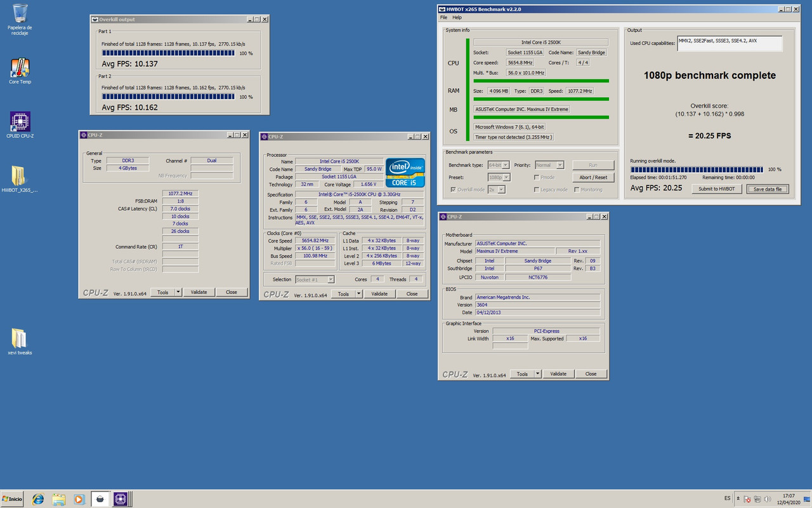Open the Priority Normal dropdown
Viewport: 812px width, 508px height.
(551, 165)
